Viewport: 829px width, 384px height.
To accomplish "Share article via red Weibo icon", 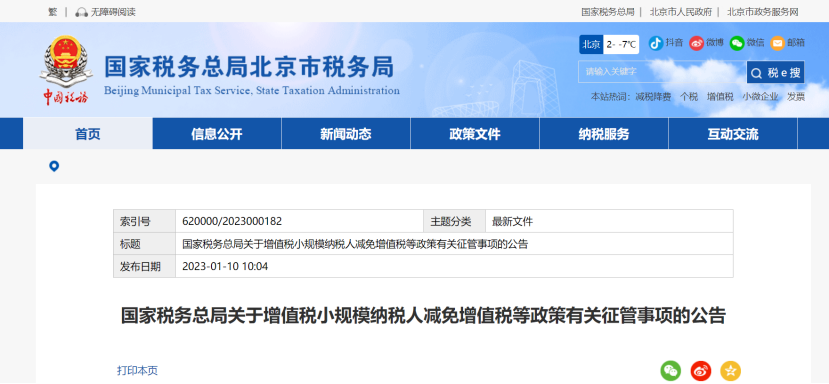I will pyautogui.click(x=701, y=371).
